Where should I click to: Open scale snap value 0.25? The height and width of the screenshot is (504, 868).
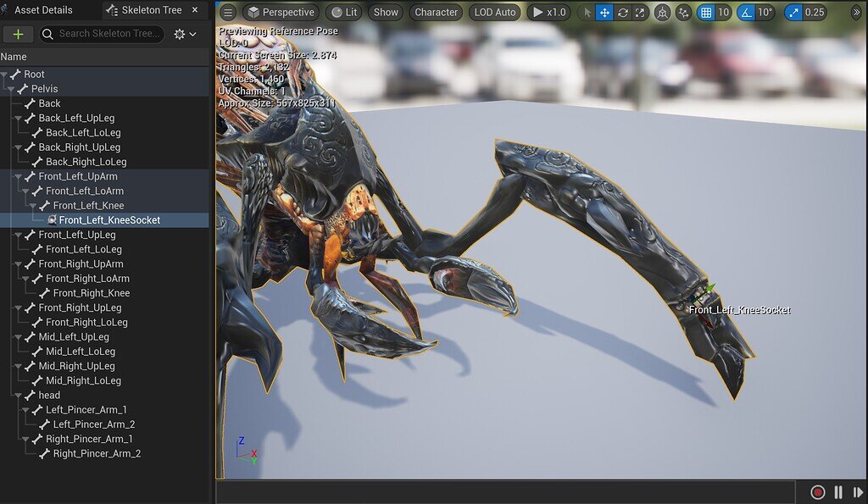815,12
